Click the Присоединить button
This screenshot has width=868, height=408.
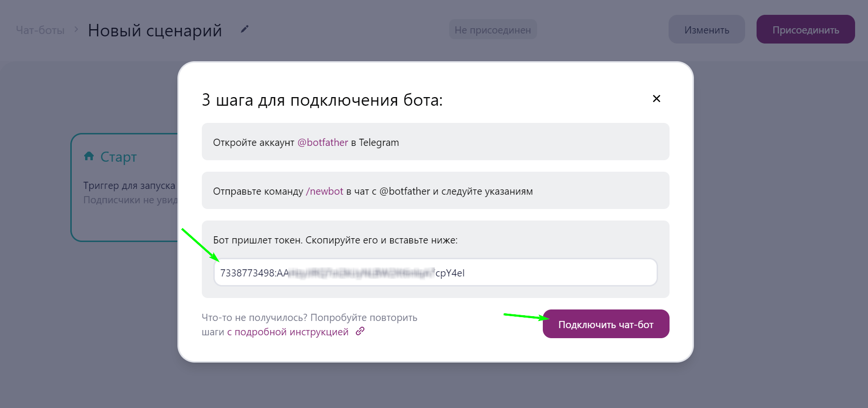tap(805, 29)
